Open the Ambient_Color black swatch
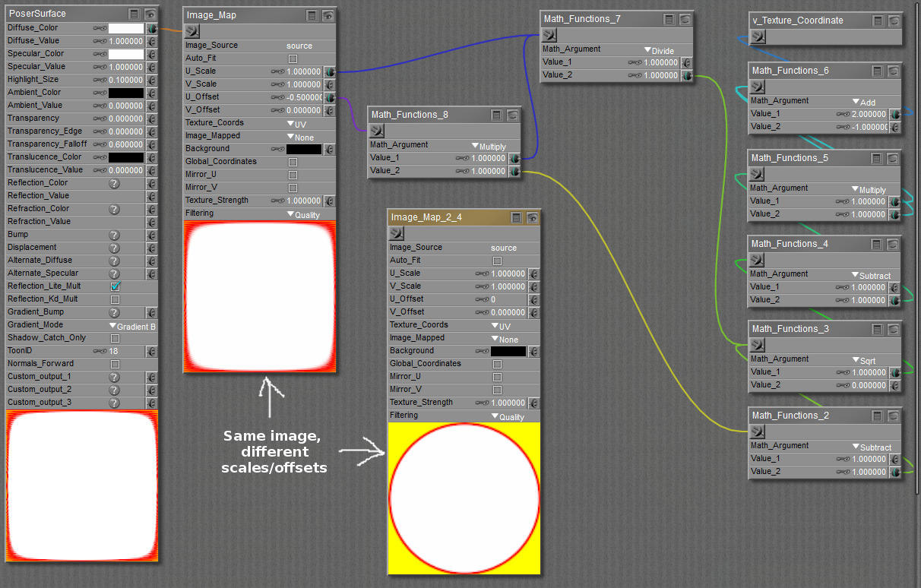921x588 pixels. pos(126,93)
